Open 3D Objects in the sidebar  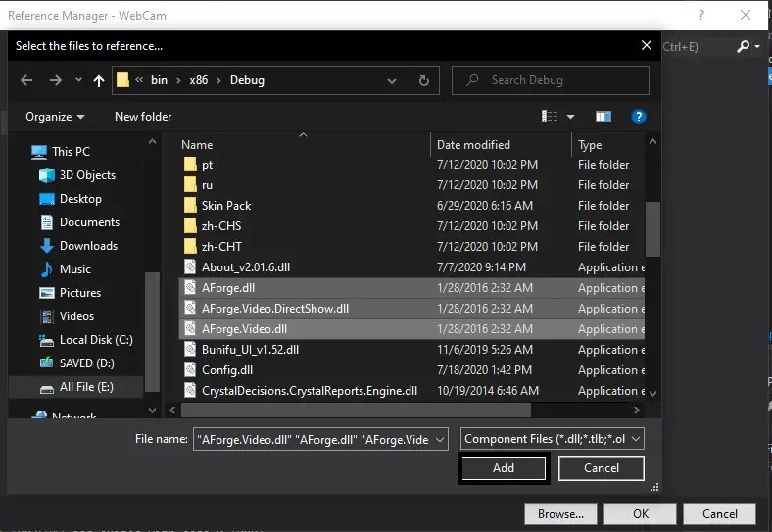(x=77, y=174)
